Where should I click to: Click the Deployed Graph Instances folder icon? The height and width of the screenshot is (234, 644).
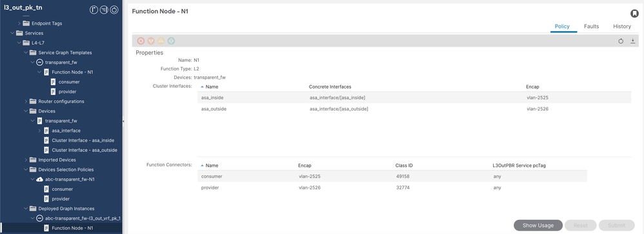click(x=33, y=209)
